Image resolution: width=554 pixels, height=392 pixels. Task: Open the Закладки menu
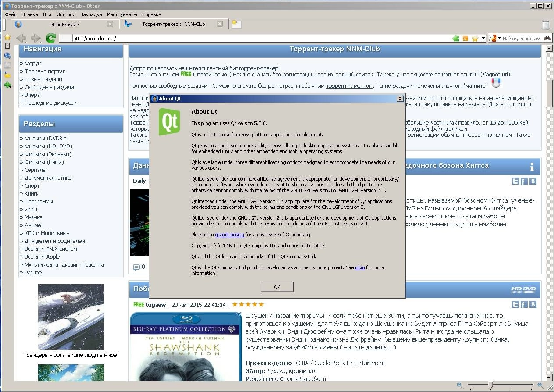[x=91, y=14]
